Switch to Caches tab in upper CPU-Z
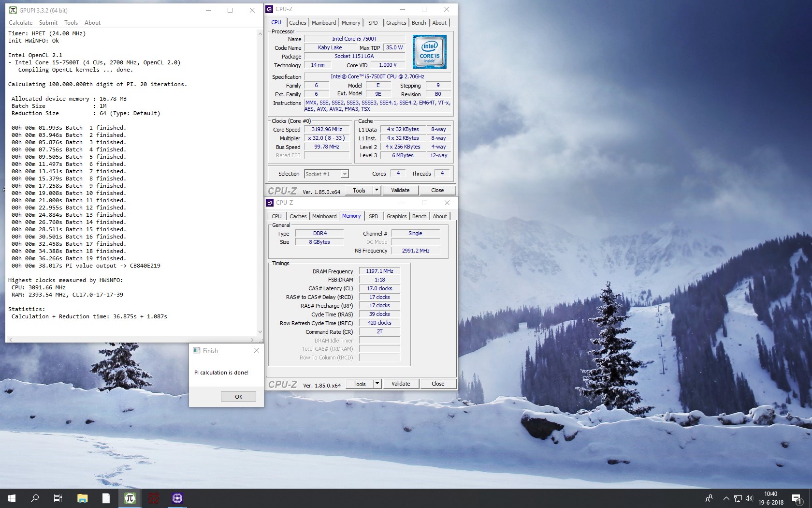Screen dimensions: 812x508 click(298, 23)
